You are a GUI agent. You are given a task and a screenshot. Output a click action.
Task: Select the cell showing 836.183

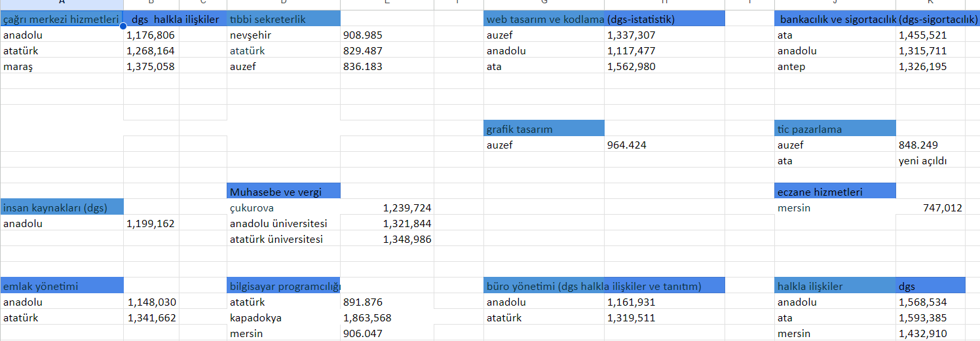click(386, 66)
